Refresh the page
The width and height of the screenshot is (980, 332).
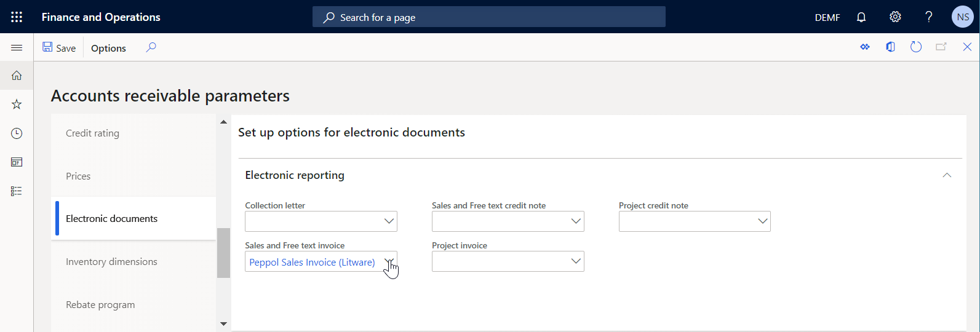tap(916, 47)
